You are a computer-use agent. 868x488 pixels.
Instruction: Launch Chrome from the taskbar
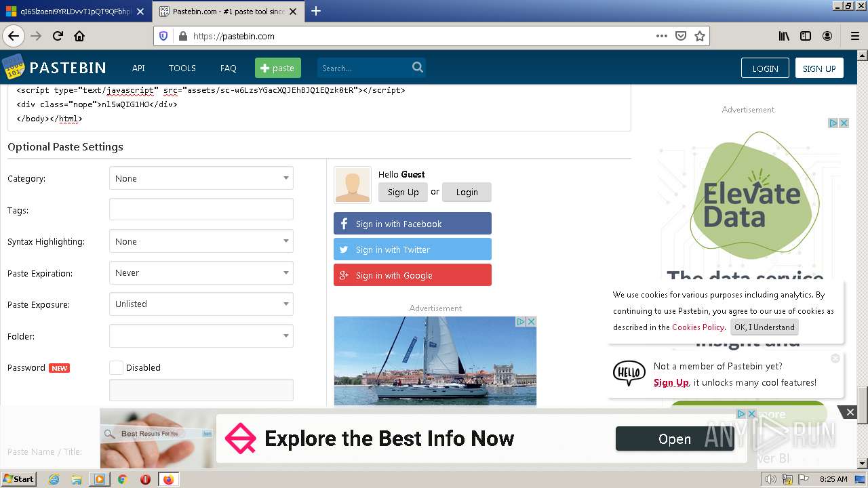pos(122,479)
